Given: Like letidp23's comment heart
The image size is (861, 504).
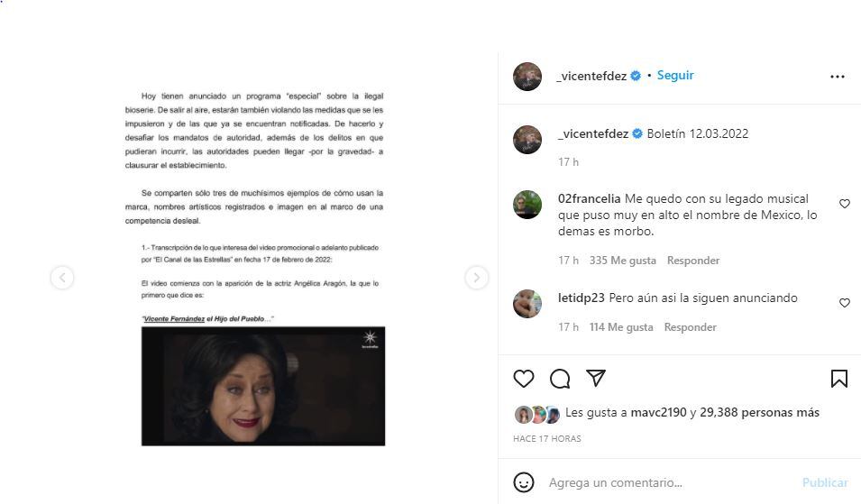Looking at the screenshot, I should tap(845, 303).
